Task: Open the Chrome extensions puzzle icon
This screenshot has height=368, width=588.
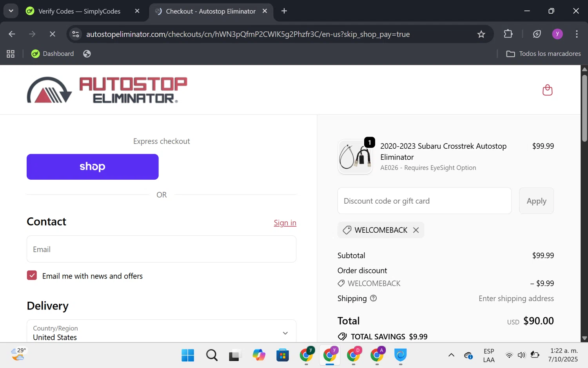Action: pos(508,34)
